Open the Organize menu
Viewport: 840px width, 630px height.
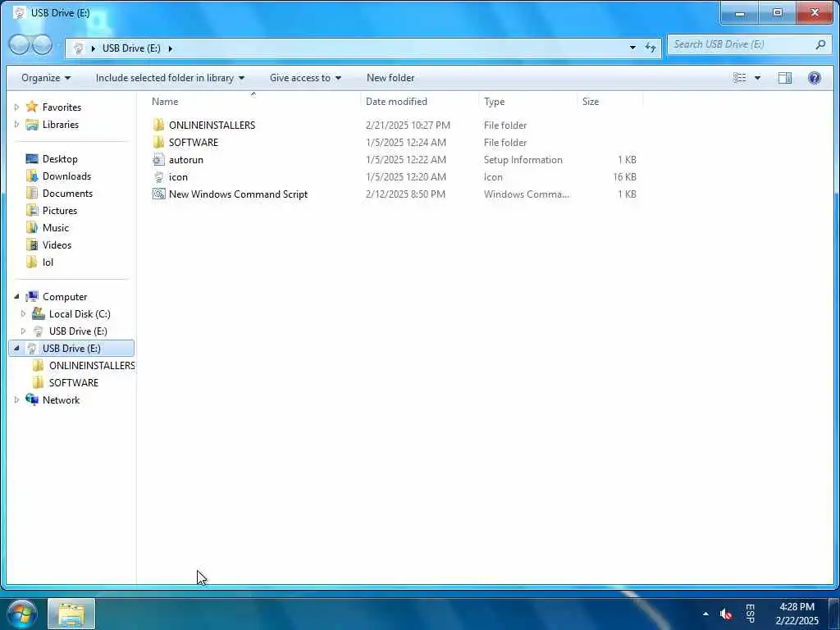pos(46,78)
